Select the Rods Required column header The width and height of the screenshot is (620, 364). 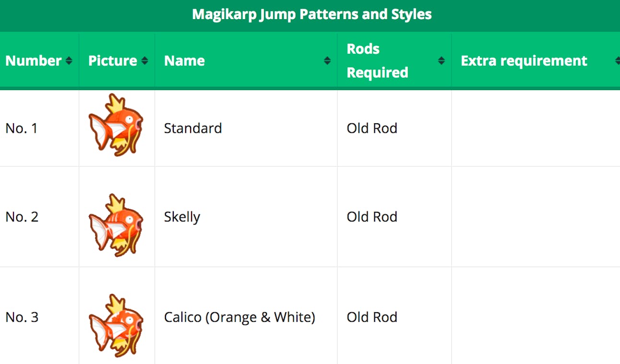pyautogui.click(x=377, y=60)
